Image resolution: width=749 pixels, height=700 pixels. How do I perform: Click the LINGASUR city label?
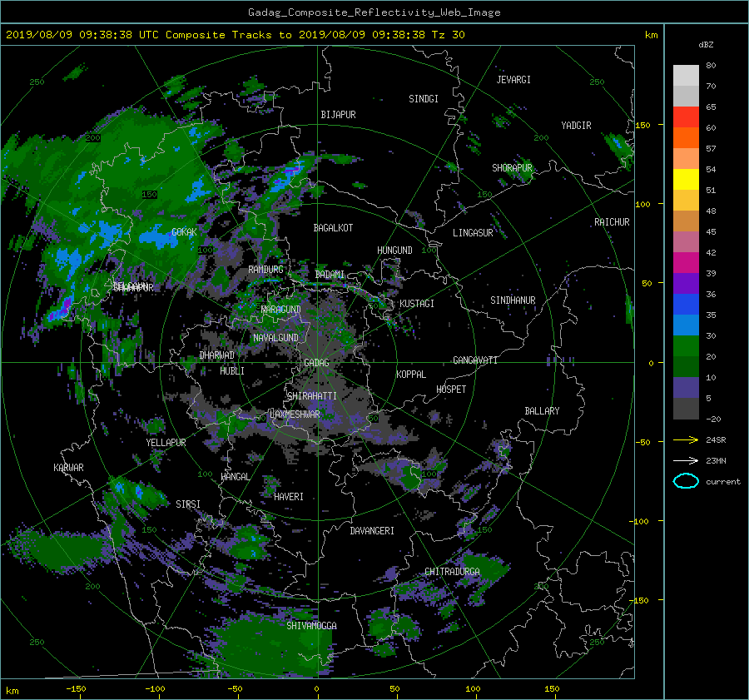473,233
